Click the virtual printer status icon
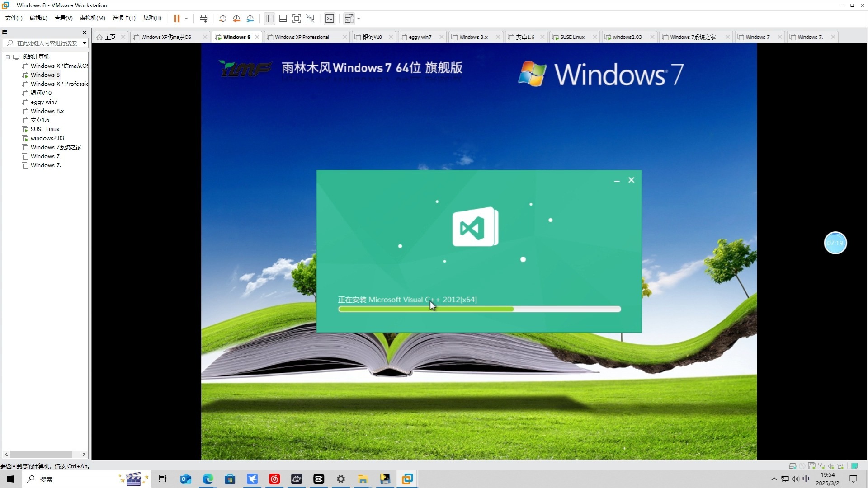 point(840,466)
